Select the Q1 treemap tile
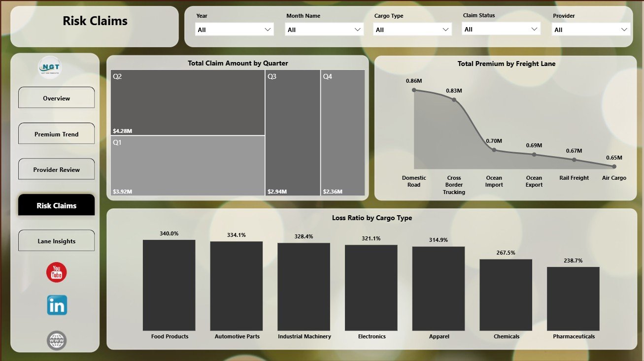The height and width of the screenshot is (361, 644). (x=188, y=165)
